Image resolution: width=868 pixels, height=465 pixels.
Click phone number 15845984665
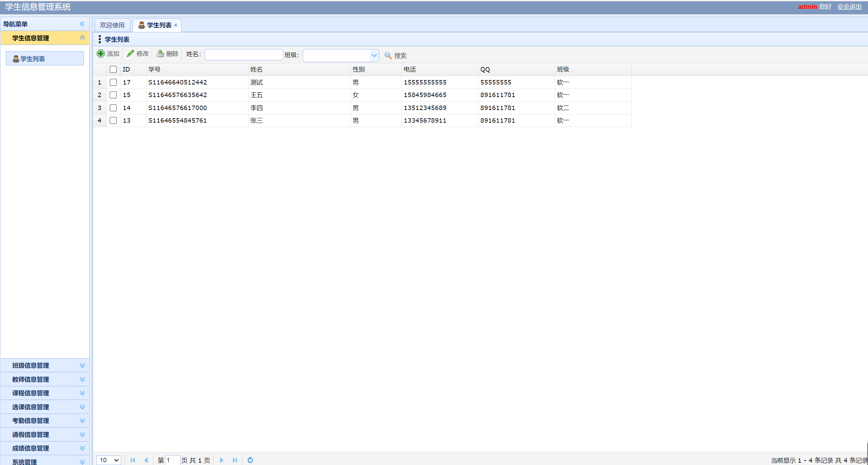pos(425,95)
